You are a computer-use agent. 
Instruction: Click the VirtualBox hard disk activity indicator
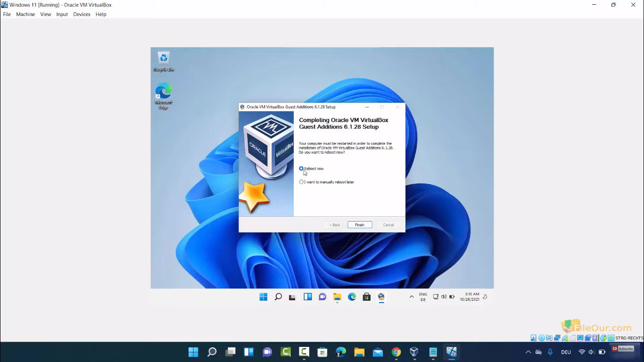tap(534, 338)
